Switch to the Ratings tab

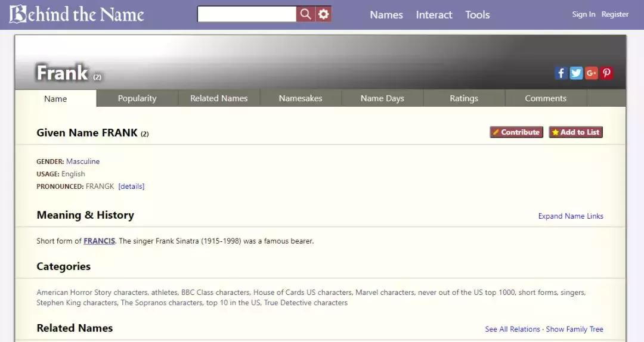464,98
